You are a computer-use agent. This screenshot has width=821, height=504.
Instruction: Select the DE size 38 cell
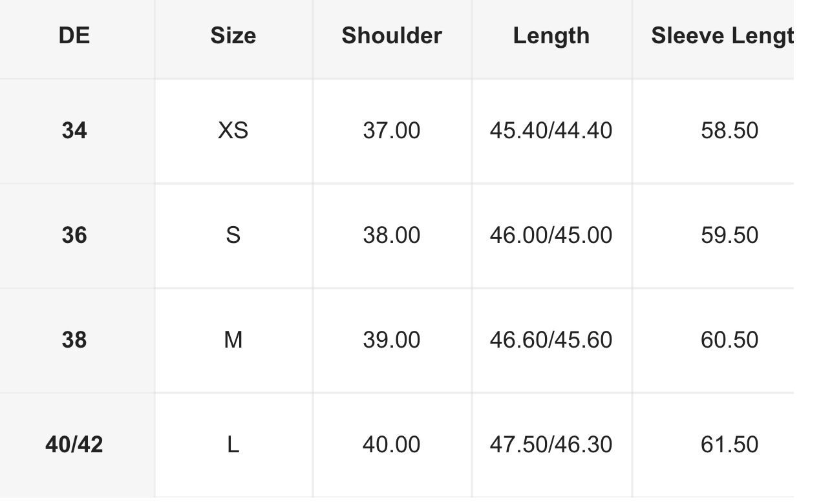point(74,340)
